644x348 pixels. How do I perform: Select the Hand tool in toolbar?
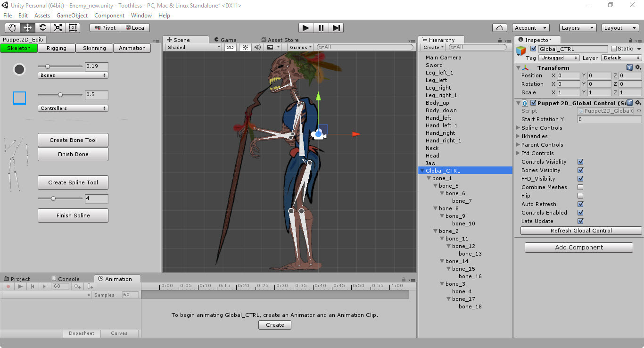click(13, 28)
